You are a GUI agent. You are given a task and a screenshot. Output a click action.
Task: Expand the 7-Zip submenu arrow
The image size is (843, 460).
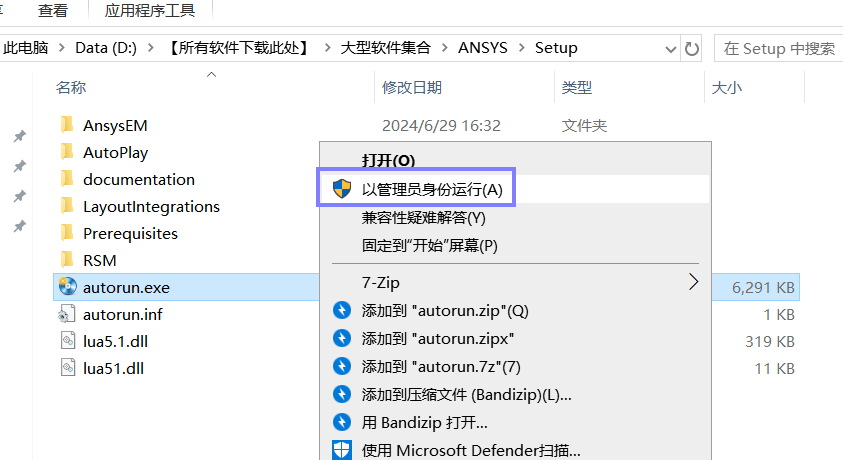[694, 282]
